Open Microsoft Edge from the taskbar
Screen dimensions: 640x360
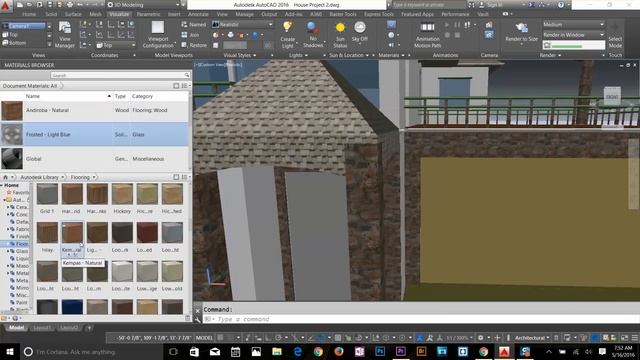coord(298,351)
